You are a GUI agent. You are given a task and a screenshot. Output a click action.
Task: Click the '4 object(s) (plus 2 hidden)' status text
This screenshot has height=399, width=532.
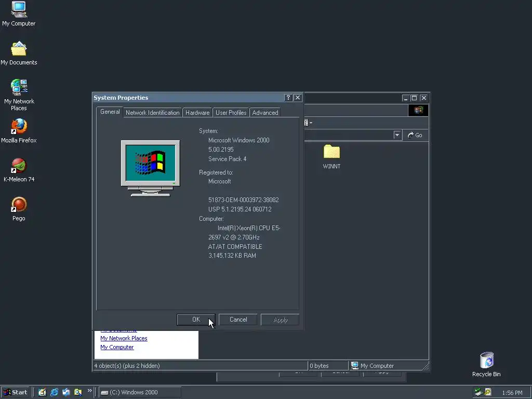point(127,366)
